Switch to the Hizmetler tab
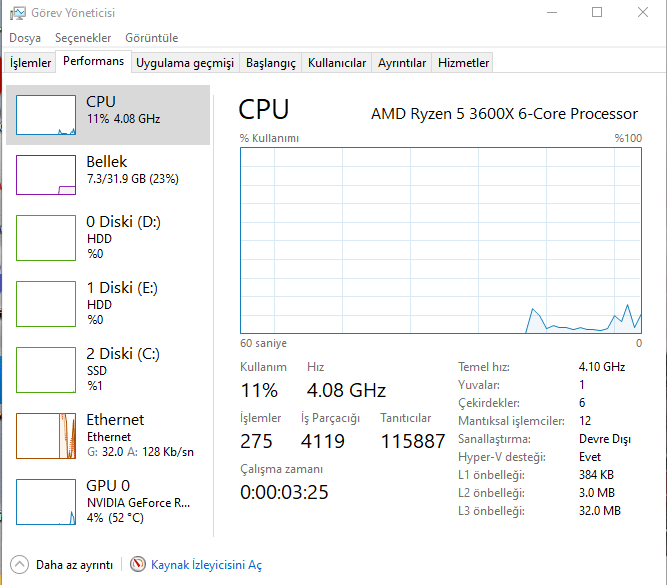This screenshot has height=585, width=667. click(x=464, y=62)
